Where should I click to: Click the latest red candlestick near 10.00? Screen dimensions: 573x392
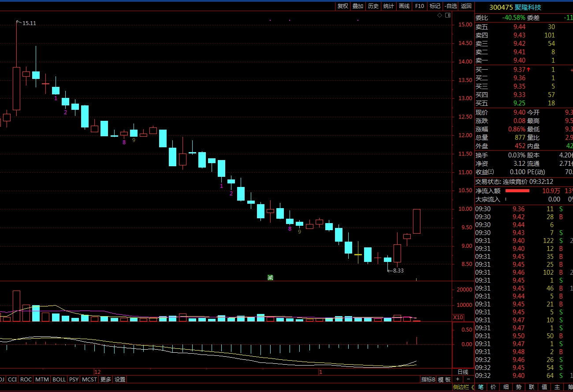click(417, 221)
